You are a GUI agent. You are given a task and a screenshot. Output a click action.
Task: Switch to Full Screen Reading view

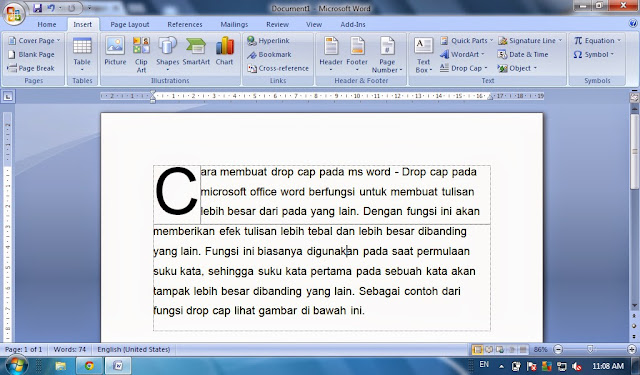pos(489,350)
